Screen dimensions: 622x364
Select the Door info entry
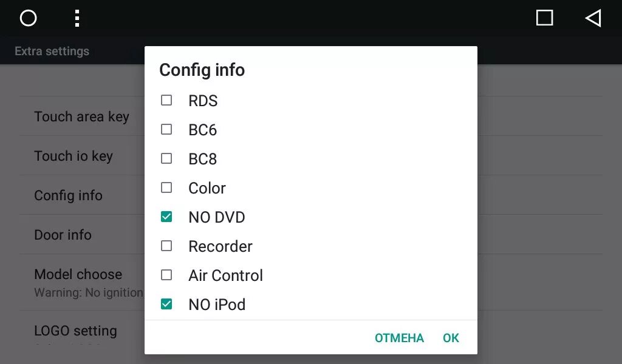point(63,235)
